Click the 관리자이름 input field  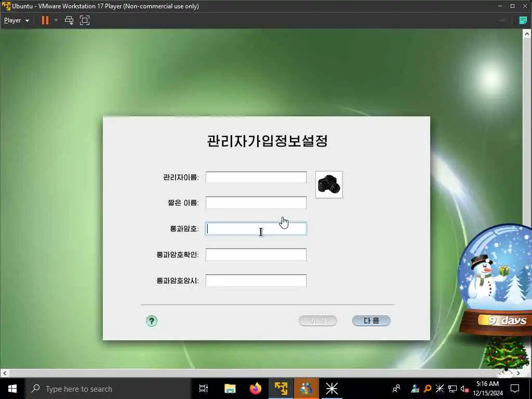(x=256, y=177)
